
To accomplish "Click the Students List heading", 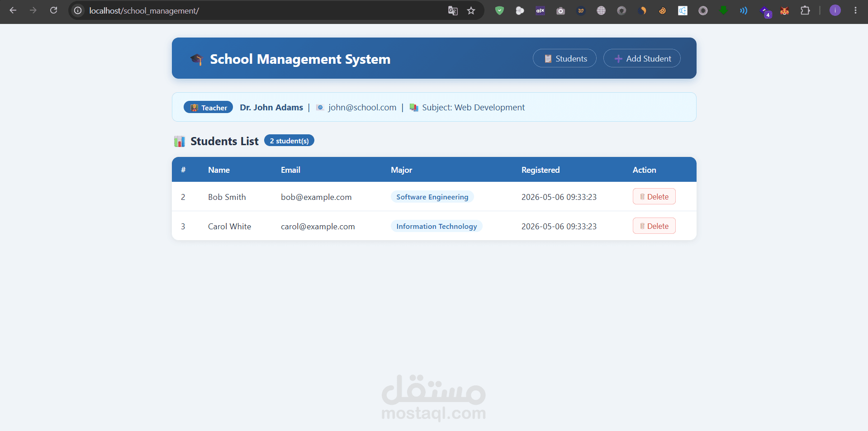I will (224, 141).
